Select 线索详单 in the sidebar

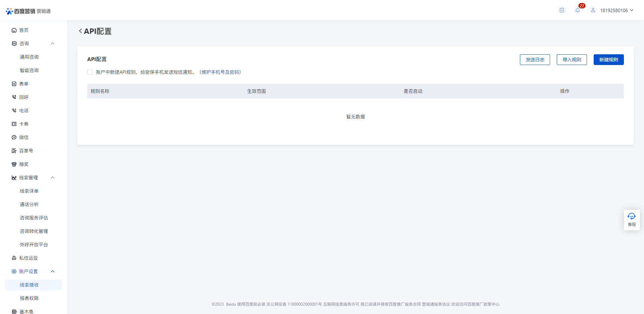point(29,191)
